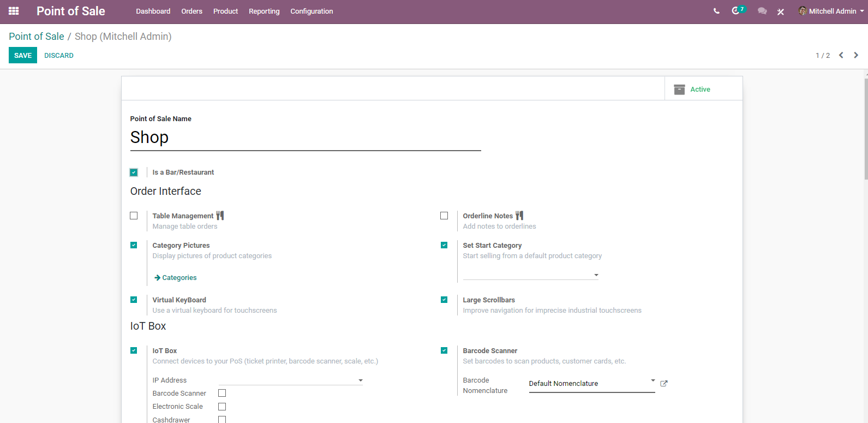Click fork-knife icon next to Orderline Notes
The width and height of the screenshot is (868, 423).
(x=519, y=216)
